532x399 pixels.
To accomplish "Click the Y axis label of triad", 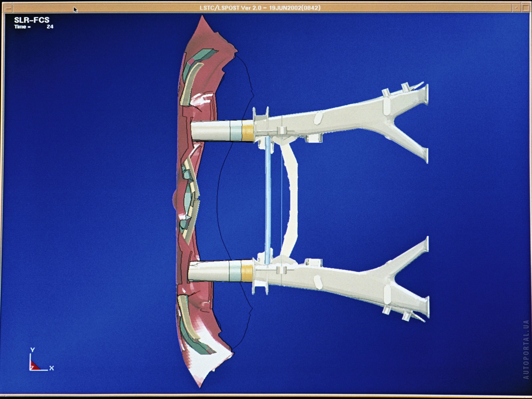I will point(32,350).
